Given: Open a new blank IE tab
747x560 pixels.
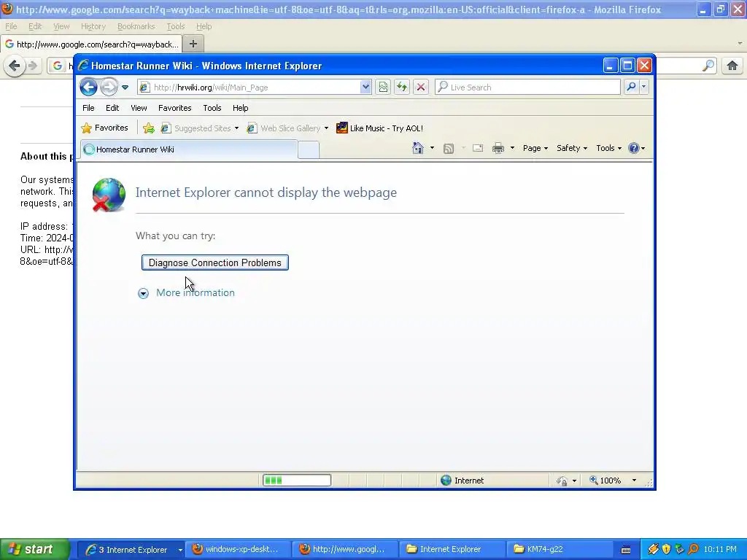Looking at the screenshot, I should coord(309,150).
